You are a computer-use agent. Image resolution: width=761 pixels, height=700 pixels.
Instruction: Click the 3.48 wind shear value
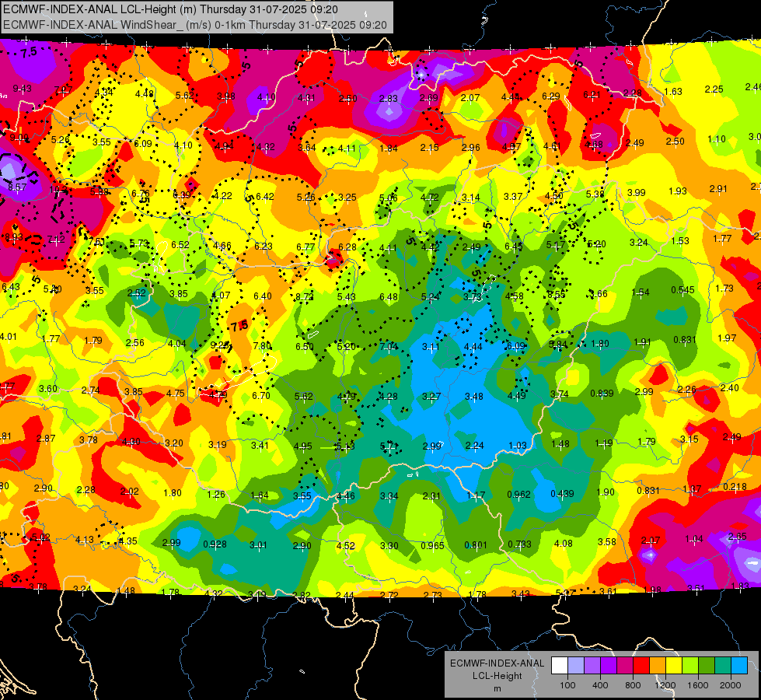coord(473,397)
